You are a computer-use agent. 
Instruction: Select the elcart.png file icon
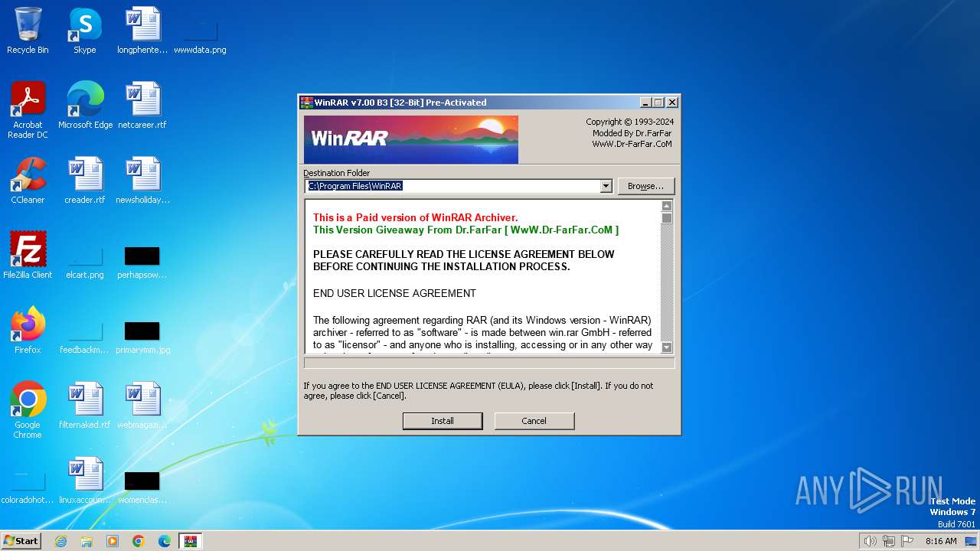tap(85, 260)
